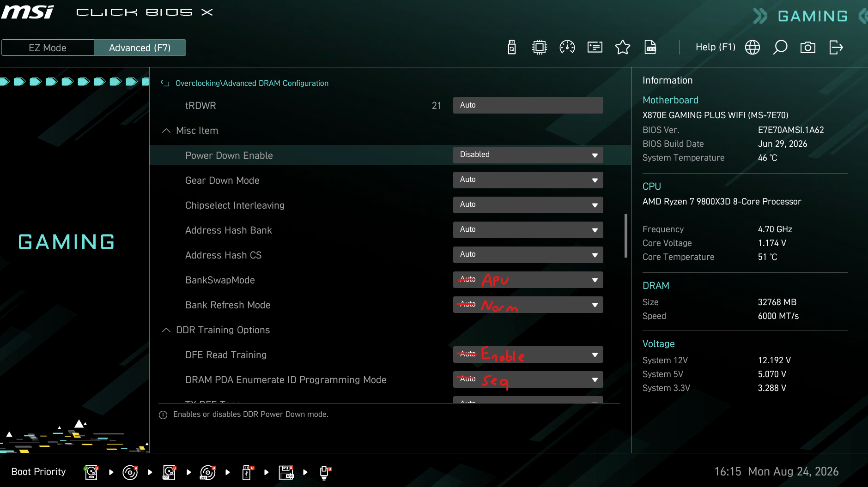Image resolution: width=868 pixels, height=487 pixels.
Task: Click BIOS build date Jun 29, 2026
Action: [x=783, y=144]
